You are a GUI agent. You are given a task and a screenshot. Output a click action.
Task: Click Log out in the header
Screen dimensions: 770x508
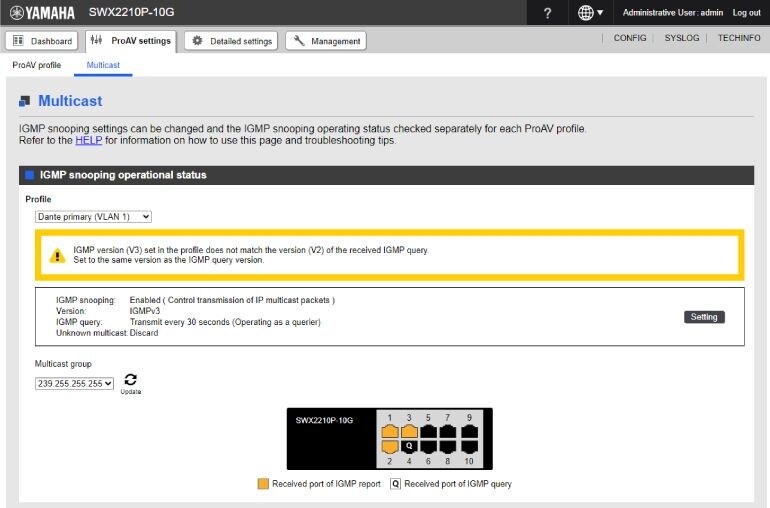pos(746,13)
